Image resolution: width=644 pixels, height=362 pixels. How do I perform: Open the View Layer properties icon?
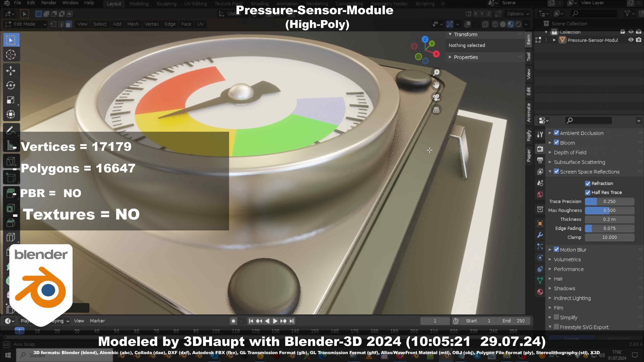540,172
